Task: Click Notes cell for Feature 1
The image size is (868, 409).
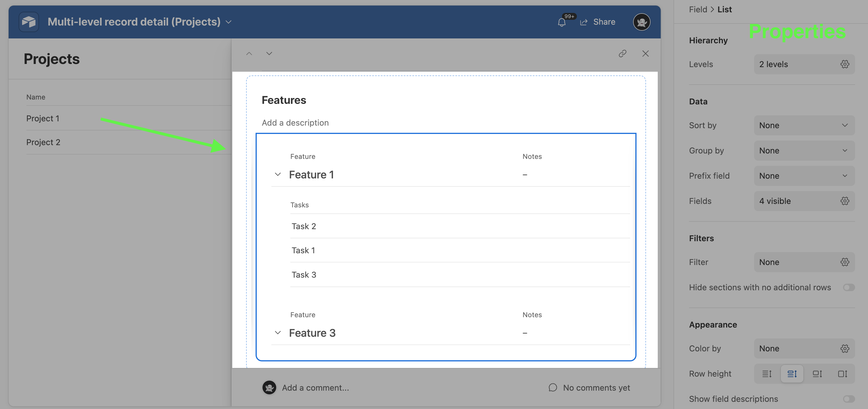Action: [525, 174]
